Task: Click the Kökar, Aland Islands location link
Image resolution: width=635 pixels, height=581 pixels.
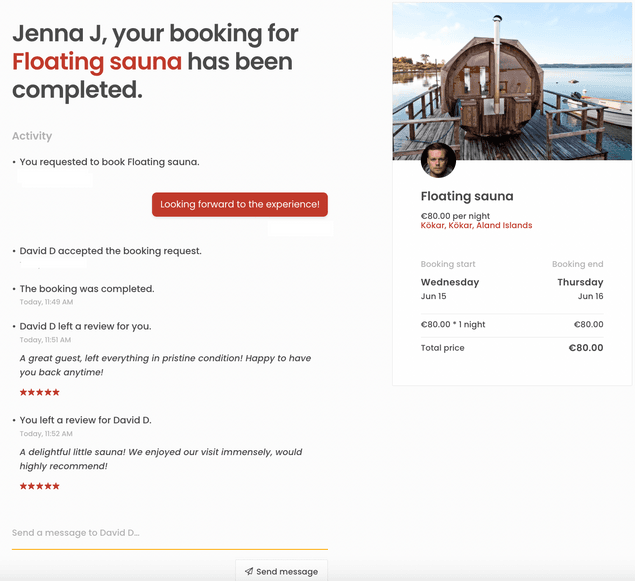Action: click(x=476, y=226)
